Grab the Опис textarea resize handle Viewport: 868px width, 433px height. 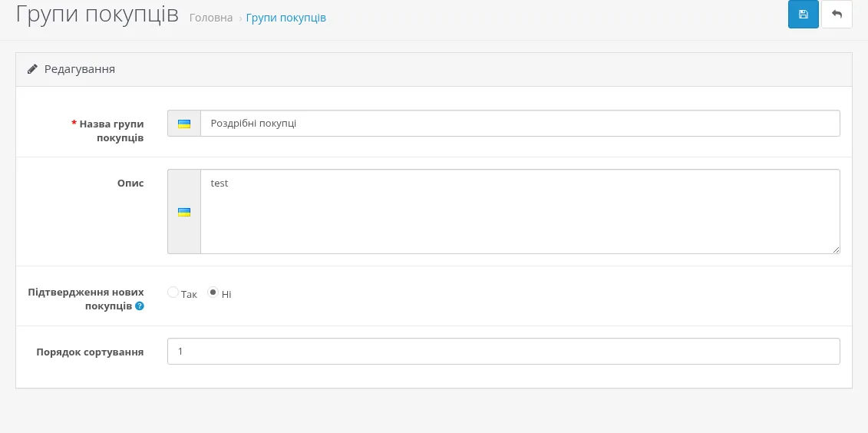[836, 250]
